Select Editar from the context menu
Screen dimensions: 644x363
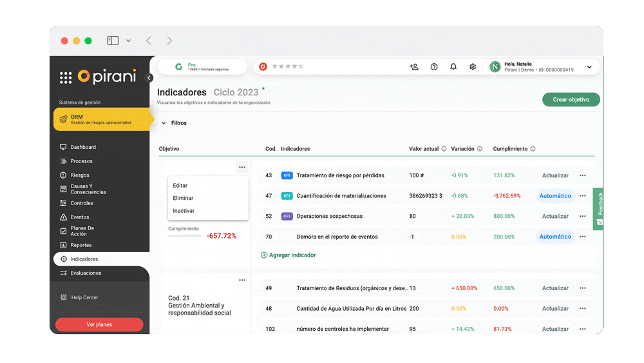click(180, 186)
